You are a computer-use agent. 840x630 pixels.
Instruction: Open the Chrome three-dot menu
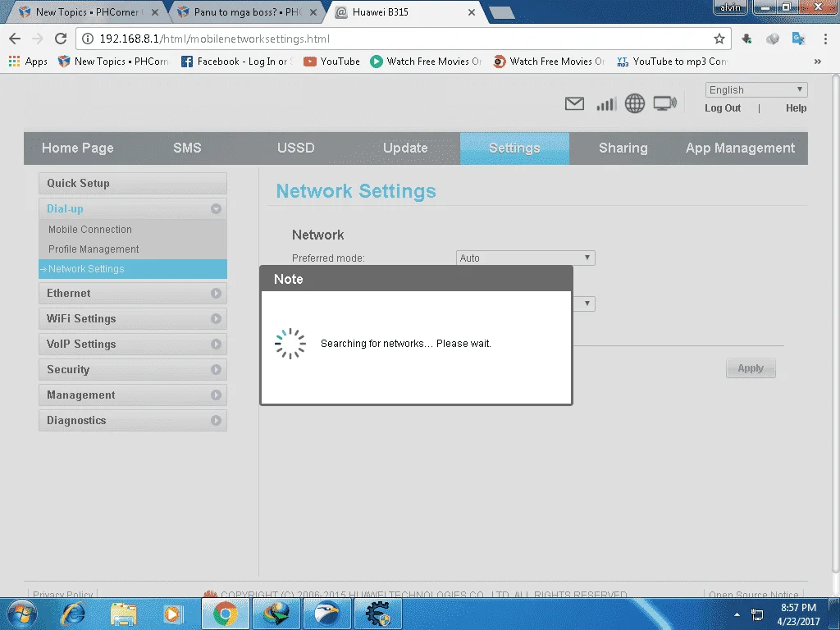point(825,39)
